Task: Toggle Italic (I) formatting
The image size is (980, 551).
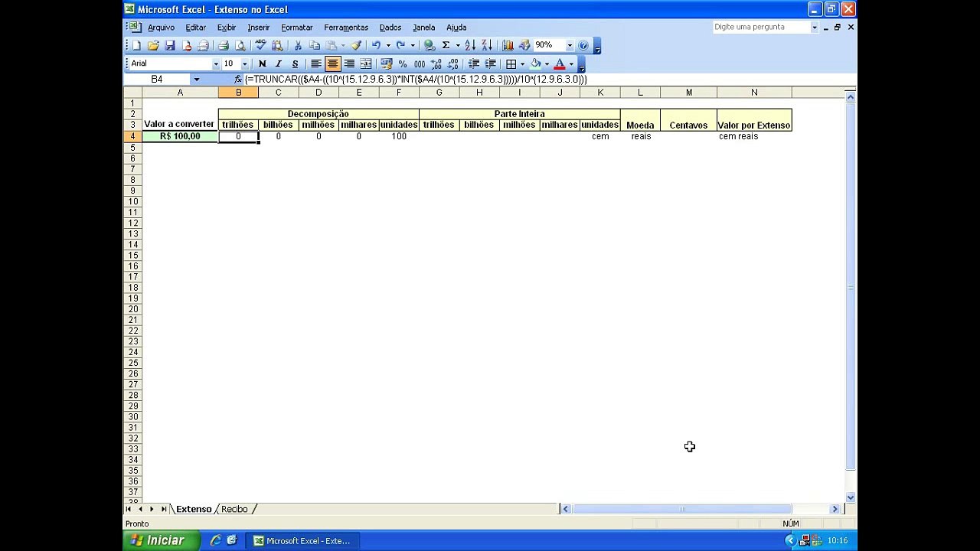Action: click(x=279, y=64)
